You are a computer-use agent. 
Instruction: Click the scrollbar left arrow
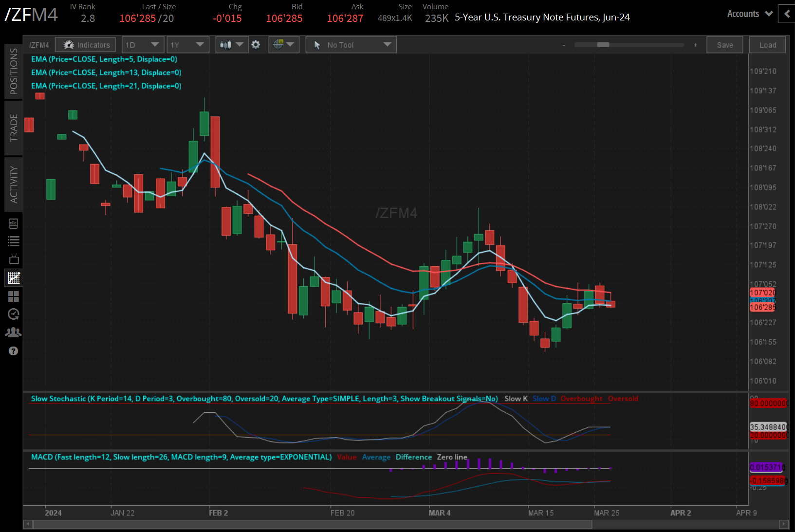[28, 524]
